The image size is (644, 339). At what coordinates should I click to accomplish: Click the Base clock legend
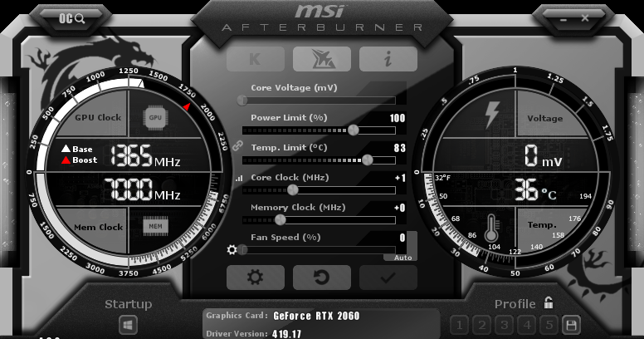(x=77, y=149)
